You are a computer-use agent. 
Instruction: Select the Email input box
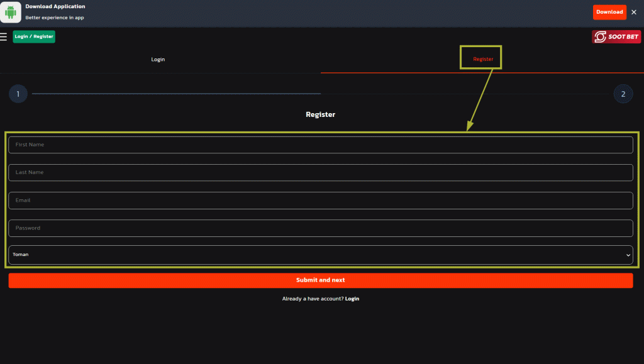[320, 201]
